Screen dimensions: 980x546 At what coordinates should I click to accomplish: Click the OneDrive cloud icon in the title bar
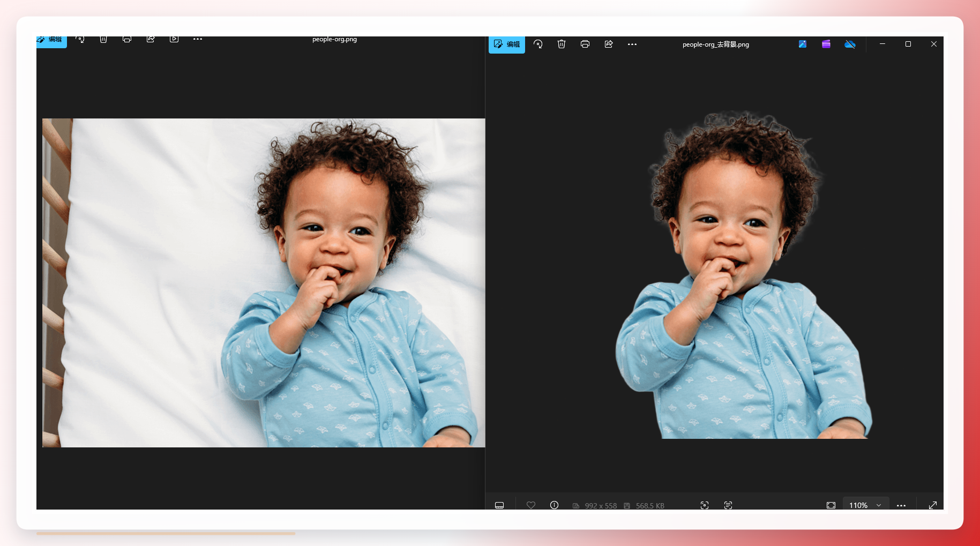coord(850,44)
